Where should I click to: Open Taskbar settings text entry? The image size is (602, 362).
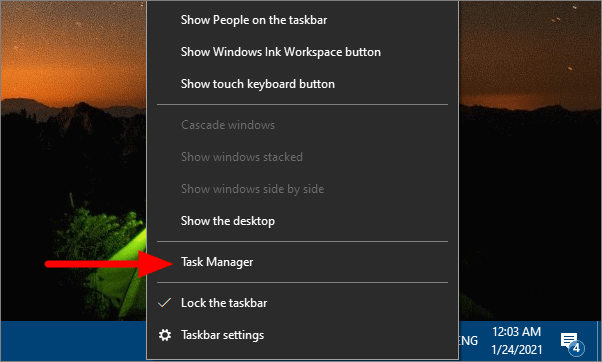coord(223,335)
